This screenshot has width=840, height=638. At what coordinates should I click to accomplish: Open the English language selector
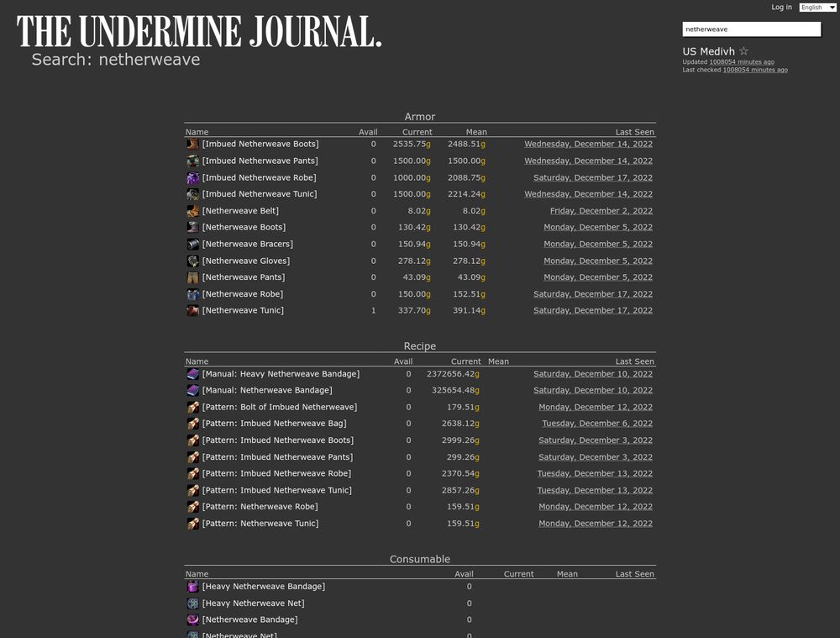(817, 7)
